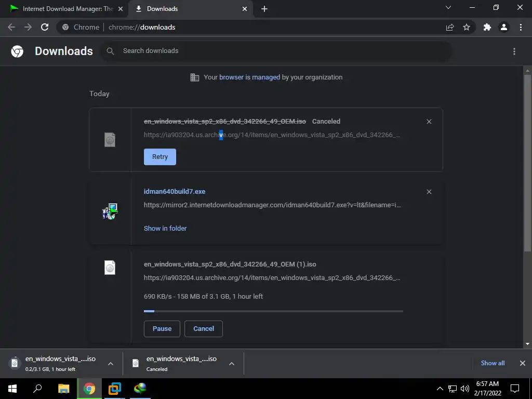Open the browser is managed link

(x=250, y=77)
